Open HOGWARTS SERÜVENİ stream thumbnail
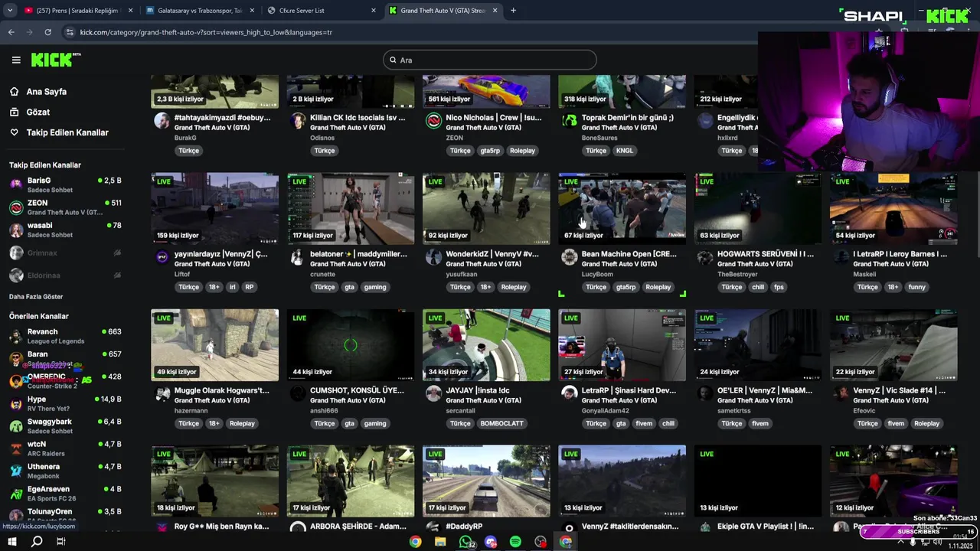Image resolution: width=980 pixels, height=551 pixels. tap(758, 209)
